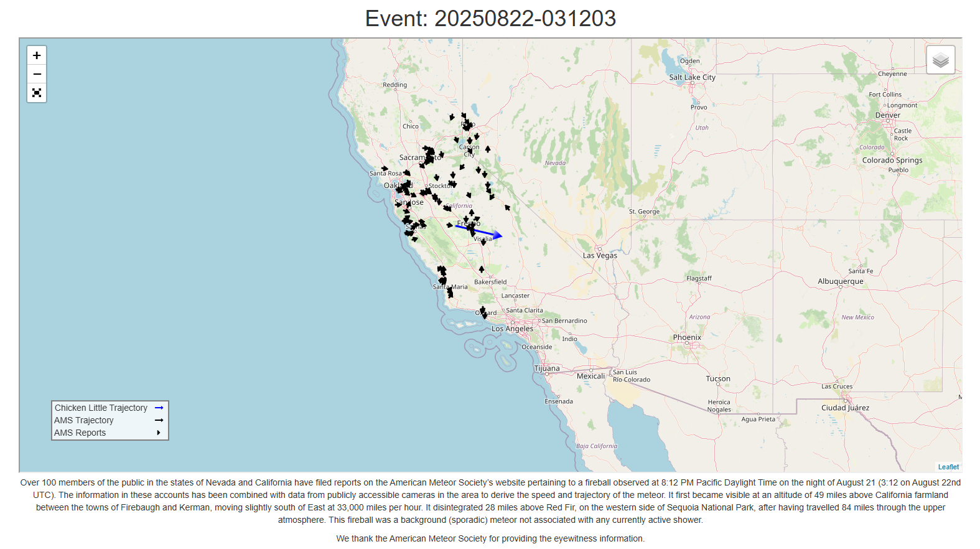
Task: Click the black AMS Trajectory arrow icon in legend
Action: coord(159,420)
